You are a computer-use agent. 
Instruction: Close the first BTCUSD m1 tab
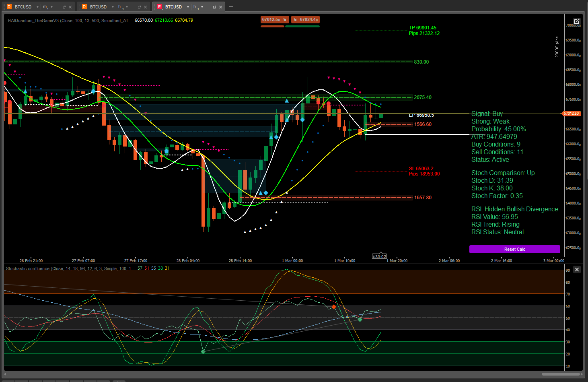click(x=70, y=7)
